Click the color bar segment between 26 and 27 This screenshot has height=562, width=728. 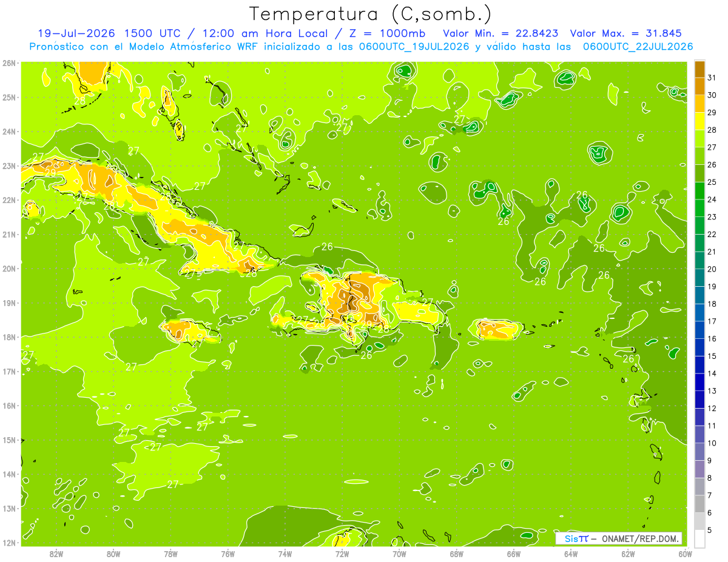(699, 155)
